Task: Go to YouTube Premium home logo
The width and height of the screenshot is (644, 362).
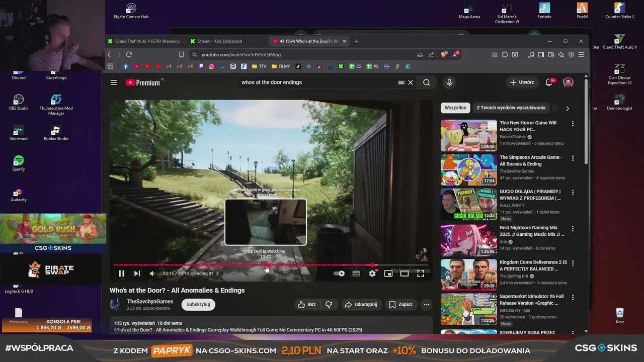Action: 143,82
